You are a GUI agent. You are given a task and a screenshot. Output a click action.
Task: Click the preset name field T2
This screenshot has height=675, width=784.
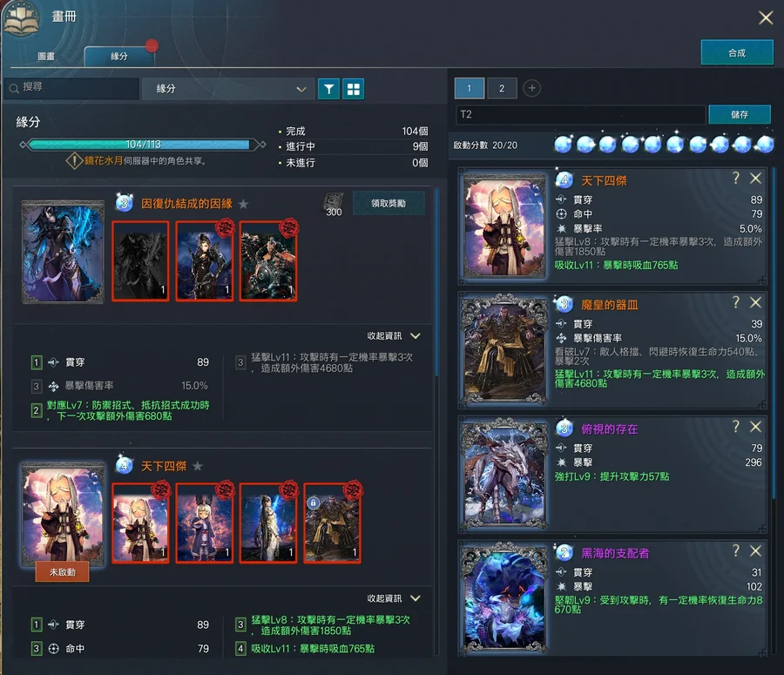[x=580, y=115]
